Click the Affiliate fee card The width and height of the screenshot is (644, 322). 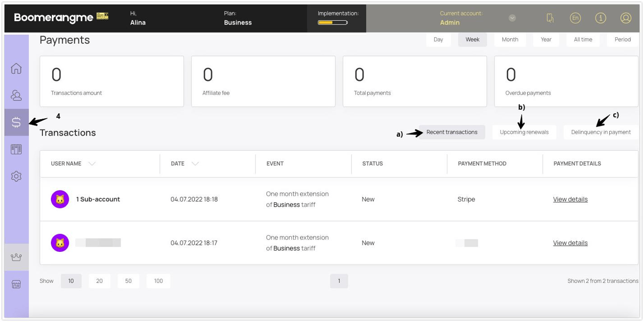pos(263,81)
